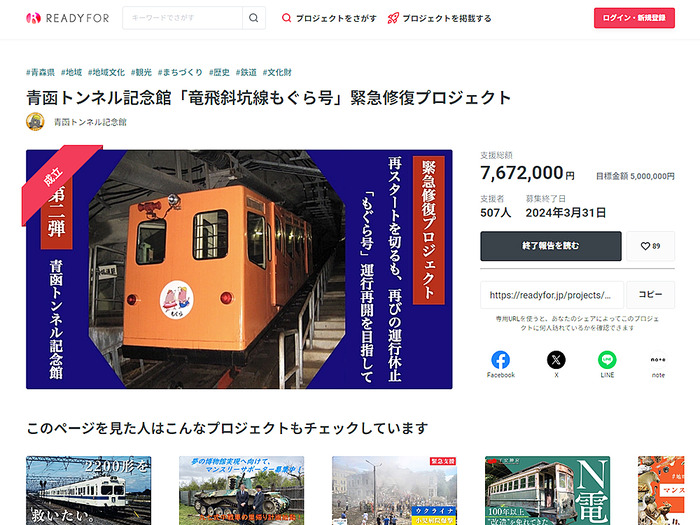The height and width of the screenshot is (525, 700).
Task: Open the #文化財 tag
Action: click(x=277, y=72)
